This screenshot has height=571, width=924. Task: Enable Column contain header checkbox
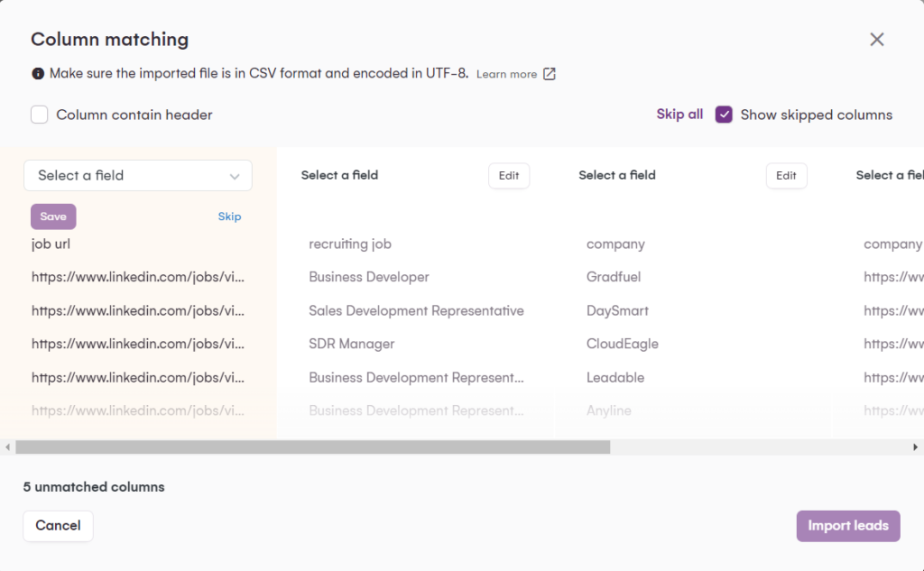point(40,115)
